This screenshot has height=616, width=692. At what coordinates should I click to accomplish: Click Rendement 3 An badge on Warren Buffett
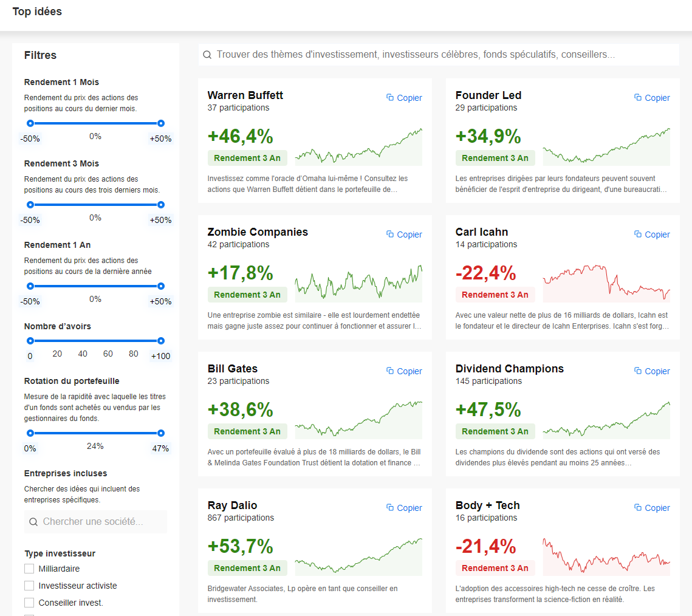point(247,158)
